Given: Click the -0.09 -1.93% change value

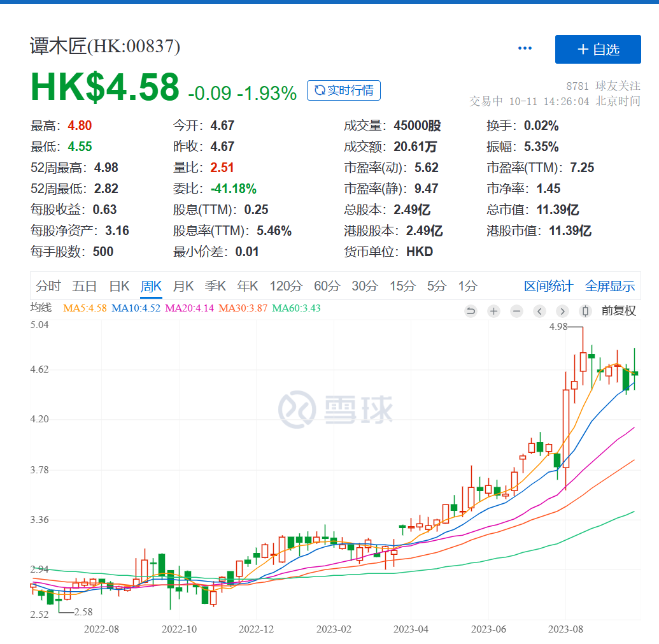Looking at the screenshot, I should pos(243,94).
